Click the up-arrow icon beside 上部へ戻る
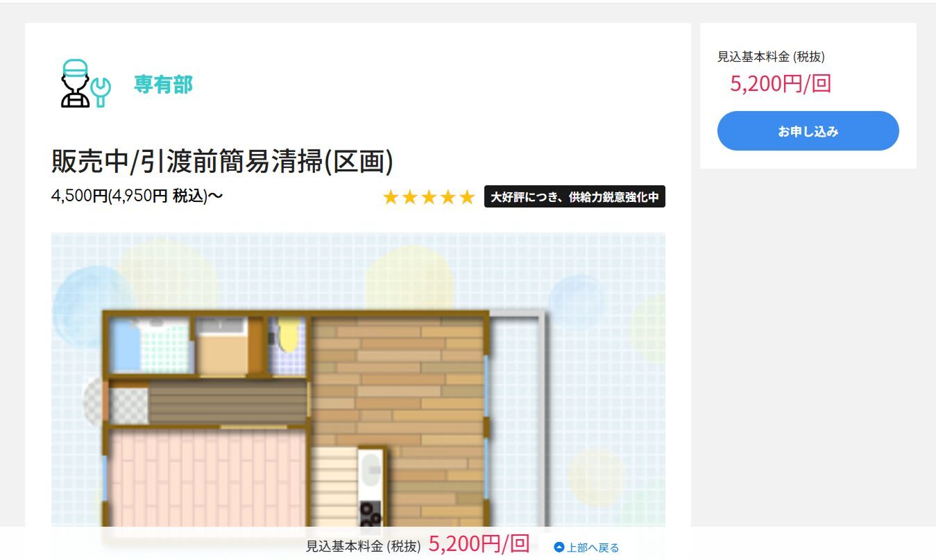The height and width of the screenshot is (560, 936). click(x=559, y=548)
